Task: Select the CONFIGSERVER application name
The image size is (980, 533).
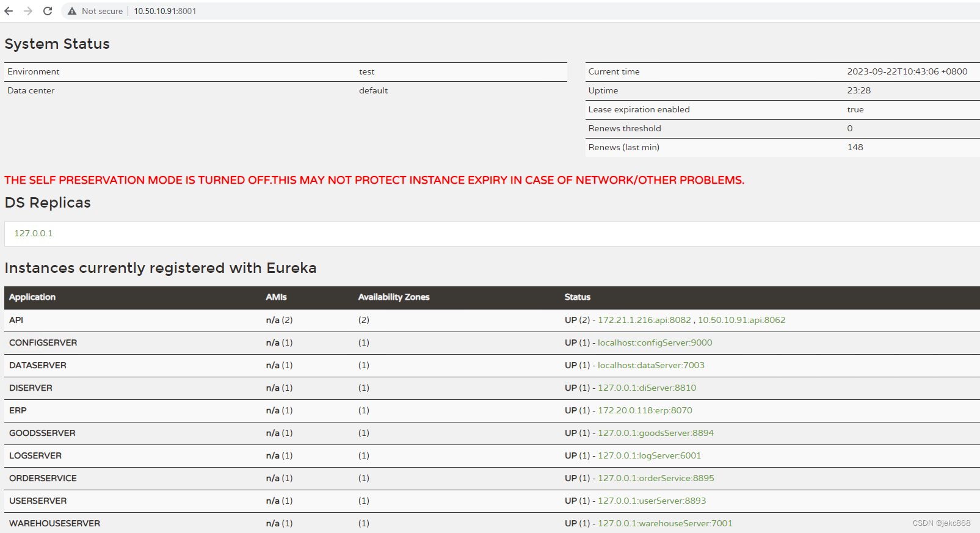Action: 43,343
